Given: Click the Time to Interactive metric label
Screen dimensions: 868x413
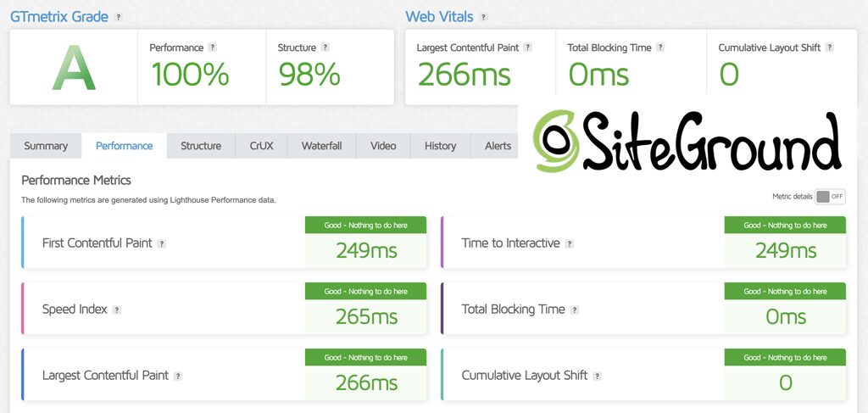Looking at the screenshot, I should [x=510, y=243].
